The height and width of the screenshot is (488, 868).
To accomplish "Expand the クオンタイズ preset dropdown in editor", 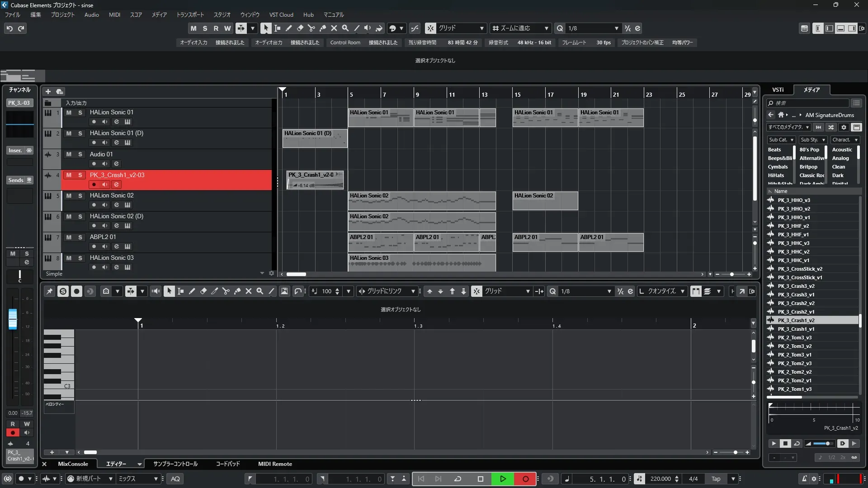I will pos(682,291).
